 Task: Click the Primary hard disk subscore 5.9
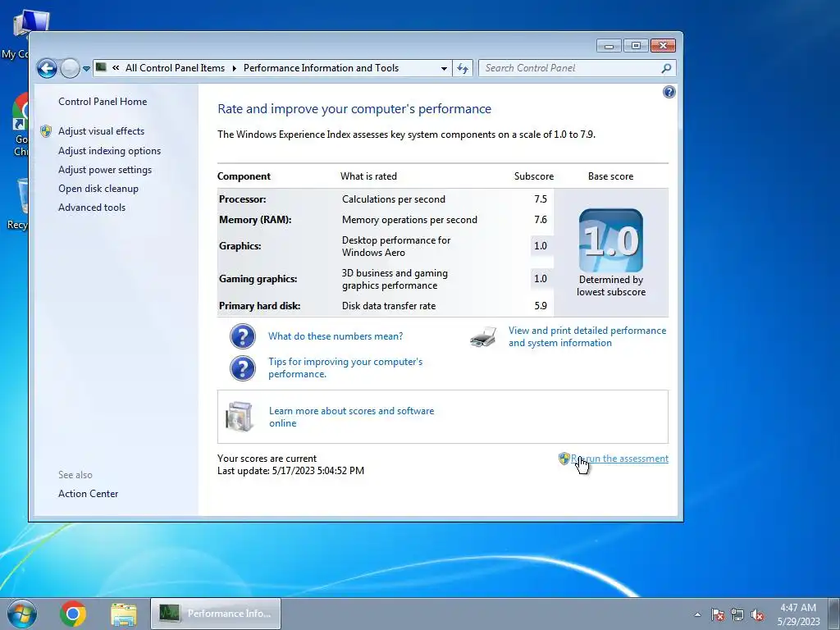(541, 306)
